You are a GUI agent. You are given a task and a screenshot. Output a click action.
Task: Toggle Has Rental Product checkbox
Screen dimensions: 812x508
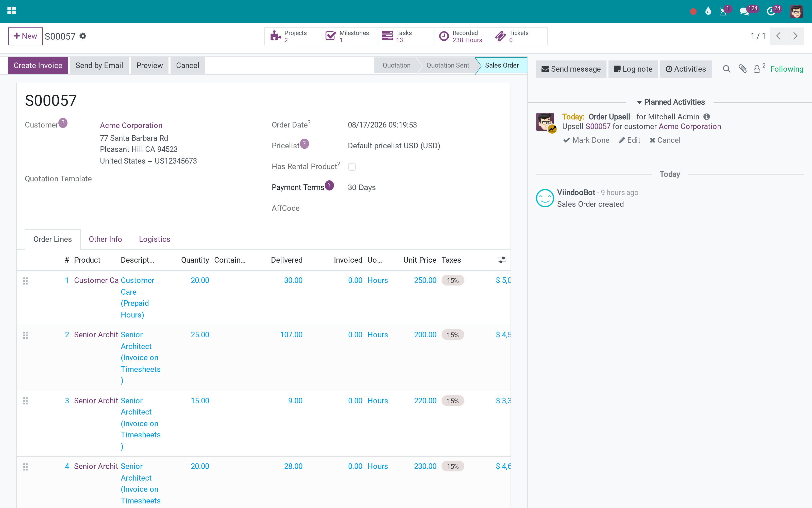pos(352,167)
